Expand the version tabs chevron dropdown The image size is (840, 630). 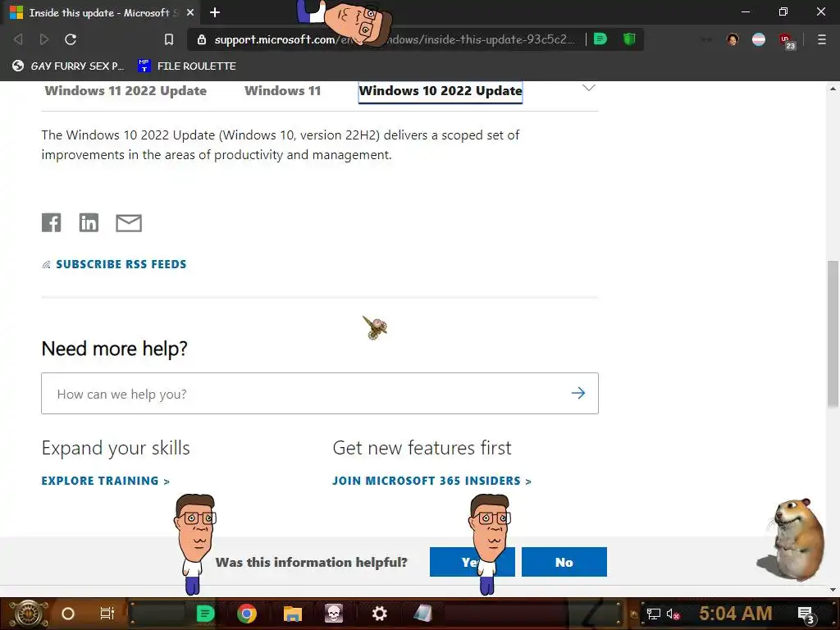point(589,88)
